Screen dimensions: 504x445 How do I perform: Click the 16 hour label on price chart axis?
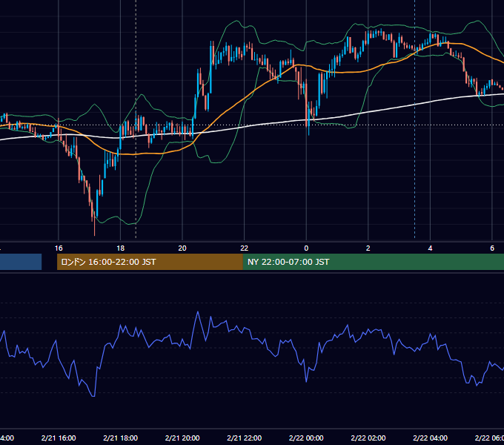tap(59, 248)
